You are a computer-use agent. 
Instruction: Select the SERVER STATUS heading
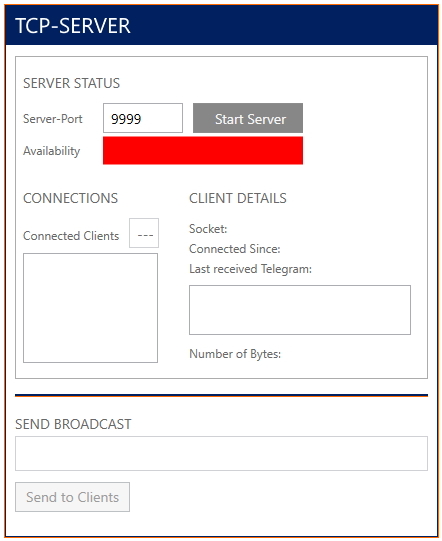pos(71,83)
